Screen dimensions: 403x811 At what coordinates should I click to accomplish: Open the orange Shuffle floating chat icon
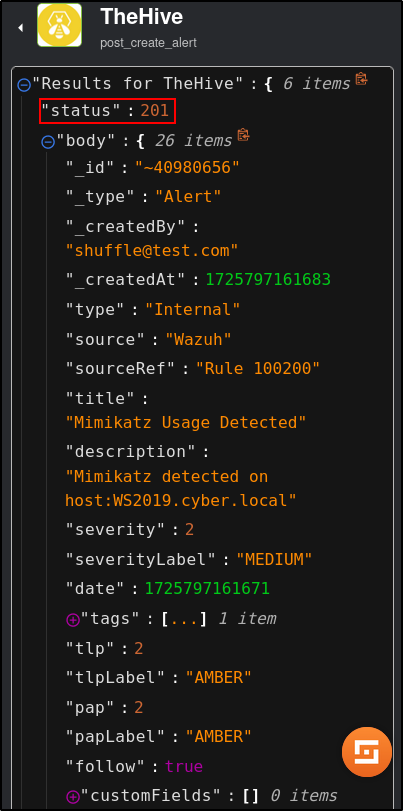click(367, 752)
